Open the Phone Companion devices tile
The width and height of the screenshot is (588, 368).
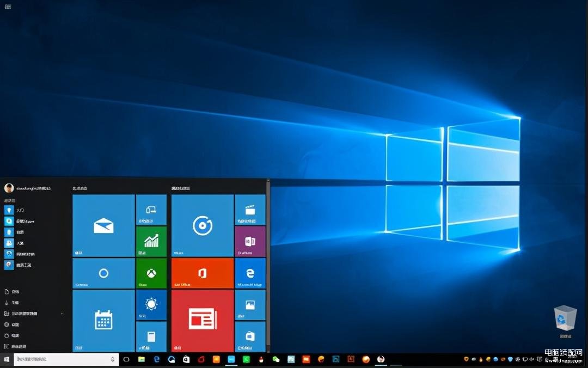[x=151, y=210]
